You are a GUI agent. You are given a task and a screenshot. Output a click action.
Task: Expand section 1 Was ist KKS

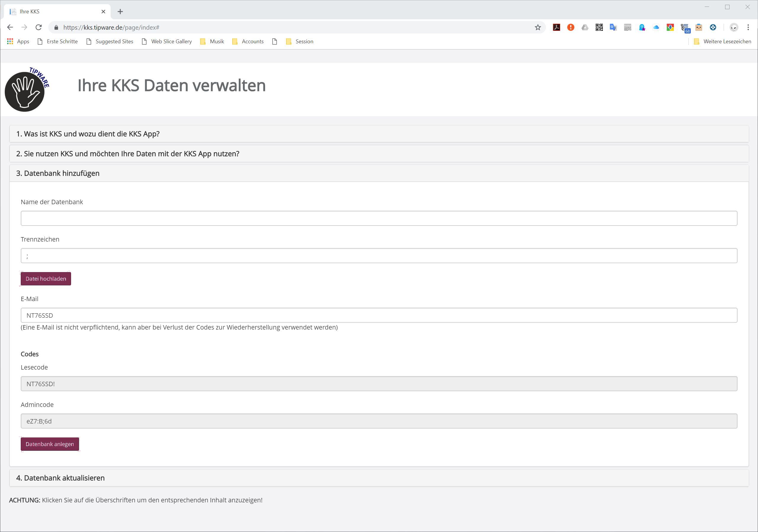pyautogui.click(x=88, y=134)
